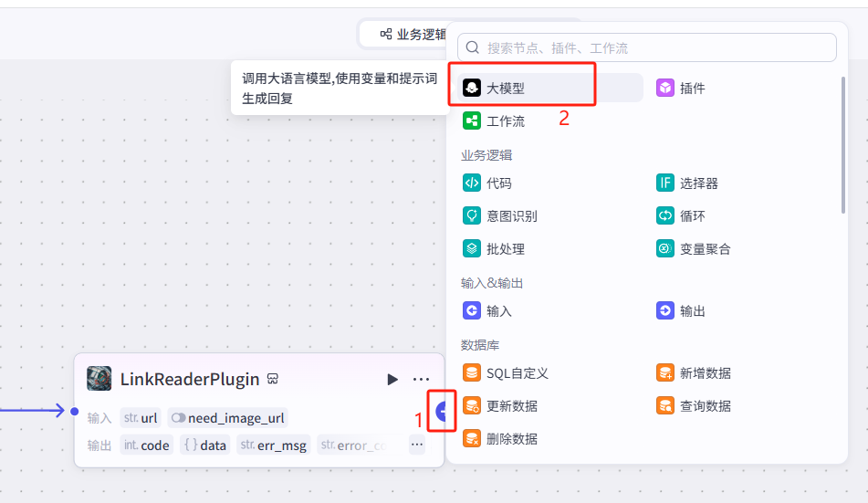
Task: Click the node panel vertical scrollbar
Action: point(842,146)
